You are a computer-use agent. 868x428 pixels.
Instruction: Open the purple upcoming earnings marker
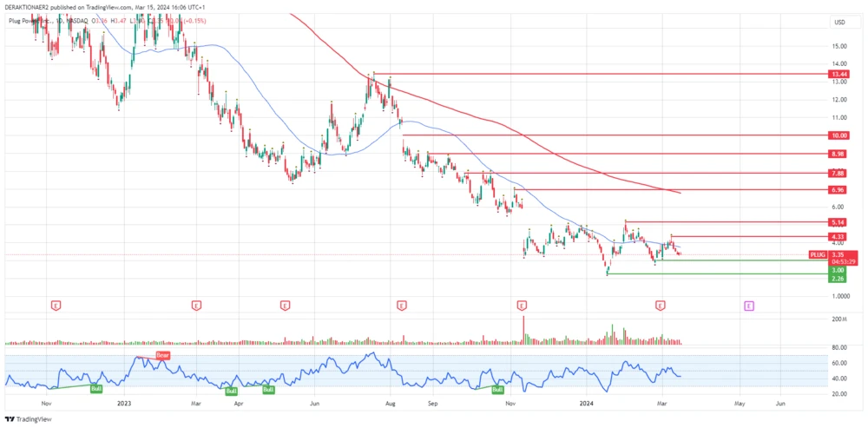pyautogui.click(x=749, y=306)
